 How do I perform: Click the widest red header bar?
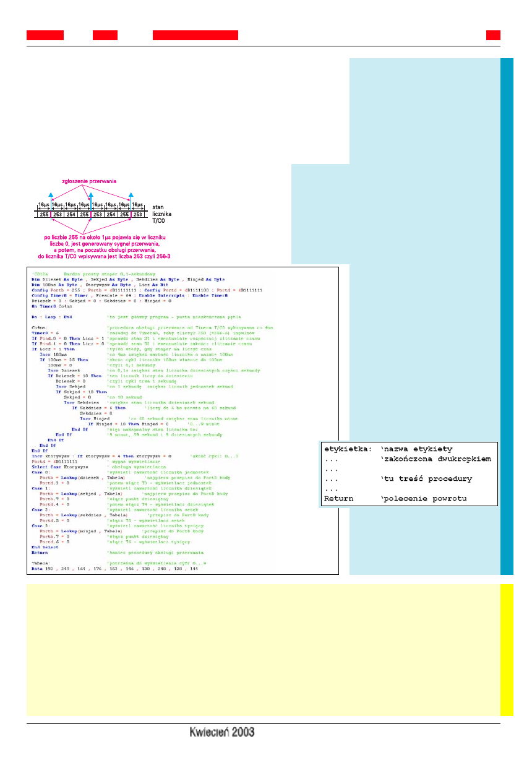coord(195,35)
